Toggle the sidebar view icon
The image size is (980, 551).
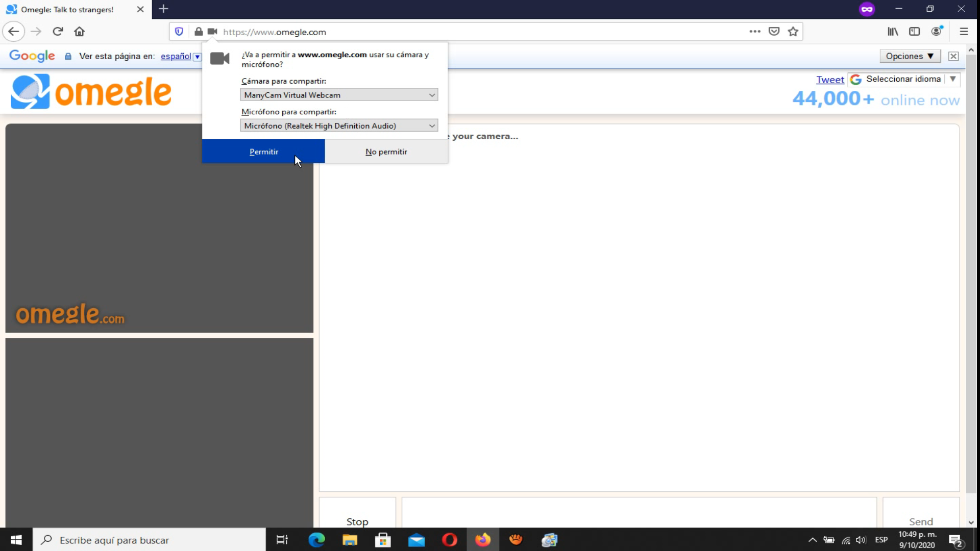(914, 32)
